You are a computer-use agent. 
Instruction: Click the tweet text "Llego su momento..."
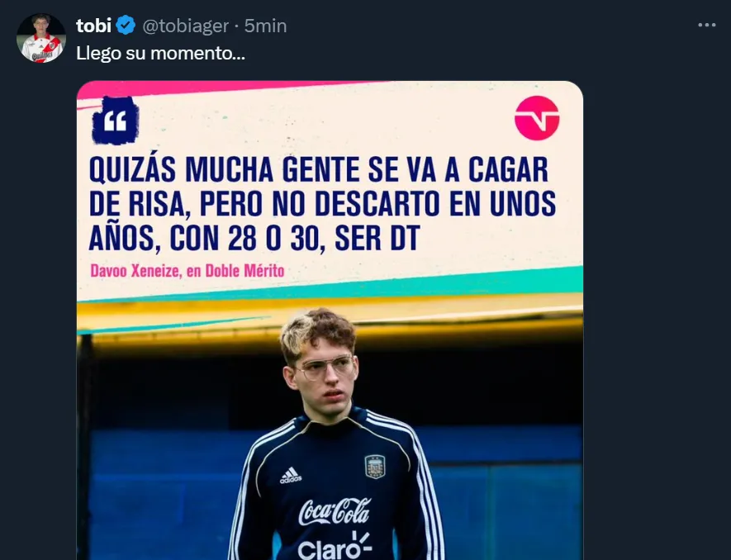coord(160,52)
